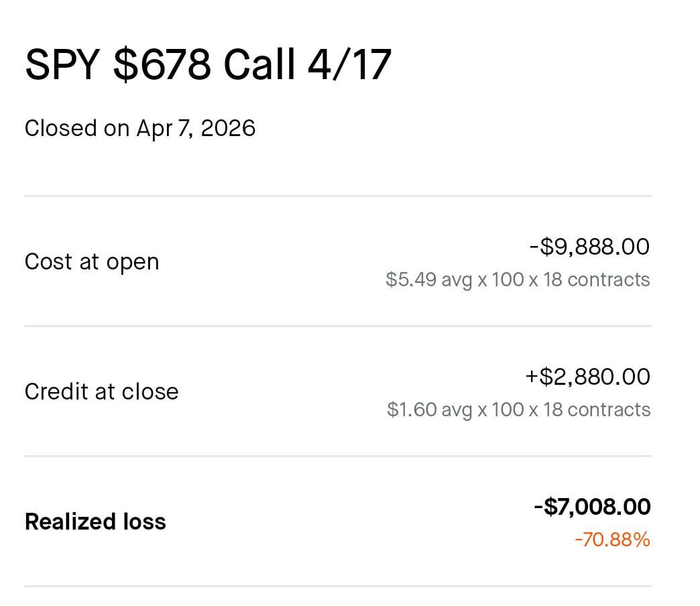Select the +$2,880.00 credit amount
The width and height of the screenshot is (700, 606).
[x=587, y=377]
